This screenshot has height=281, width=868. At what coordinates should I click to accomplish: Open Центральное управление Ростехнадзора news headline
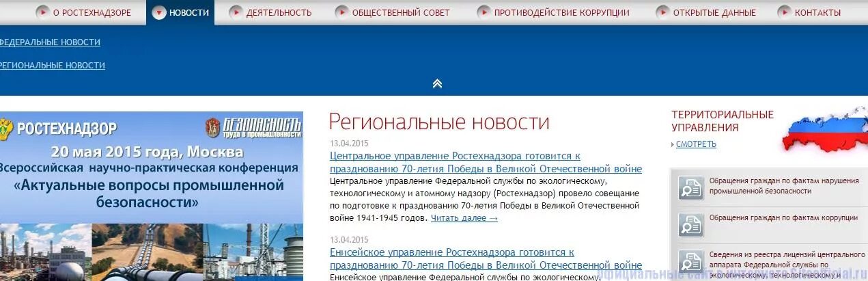pyautogui.click(x=486, y=163)
